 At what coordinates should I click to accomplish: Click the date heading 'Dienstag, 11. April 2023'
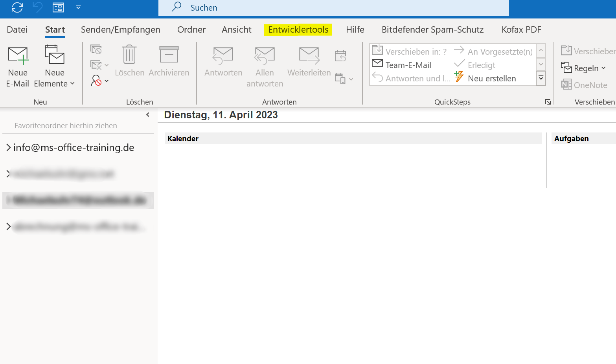221,115
